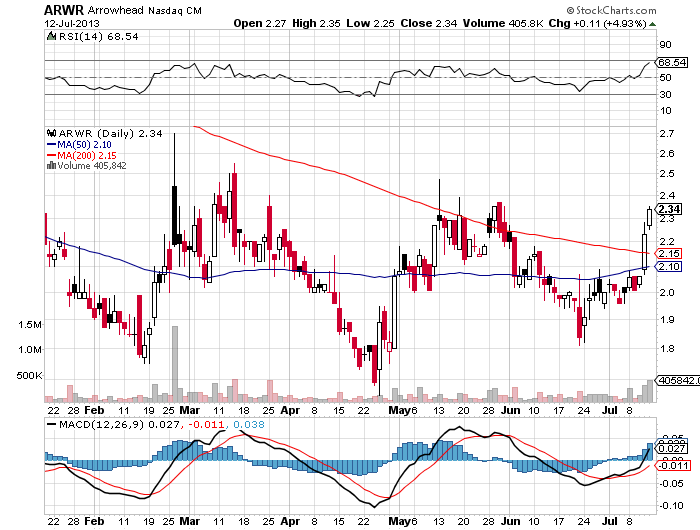
Task: Click the Close 2.34 value
Action: [429, 23]
